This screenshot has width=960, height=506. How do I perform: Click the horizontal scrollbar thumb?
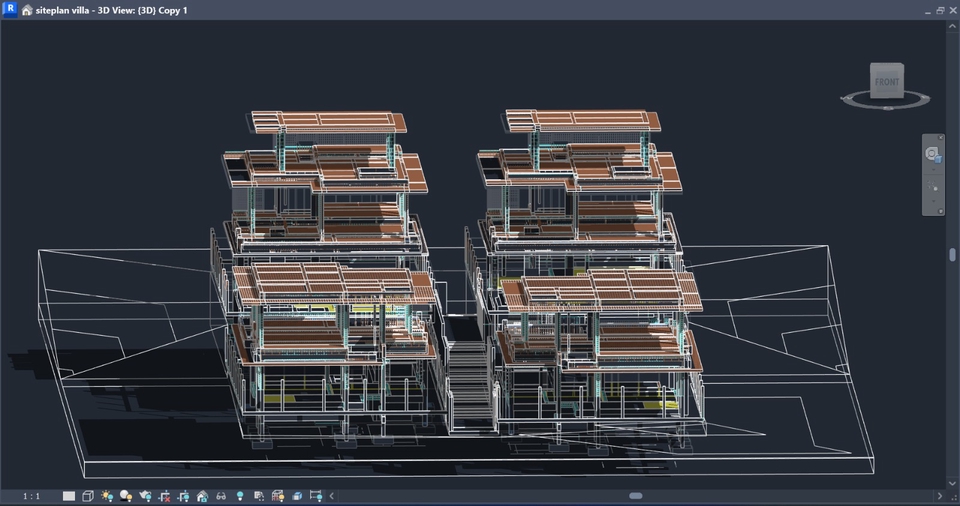pos(636,496)
